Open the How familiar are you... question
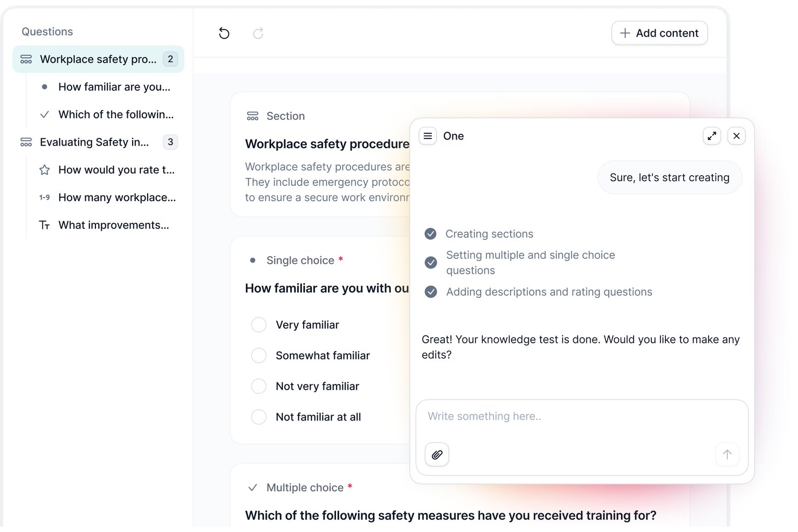 click(114, 87)
